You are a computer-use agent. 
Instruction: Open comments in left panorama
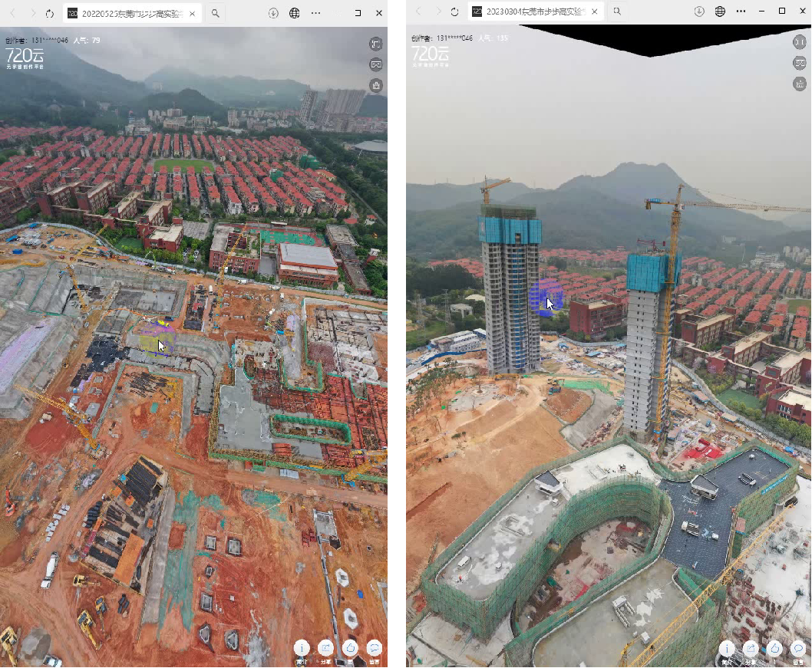(x=374, y=648)
